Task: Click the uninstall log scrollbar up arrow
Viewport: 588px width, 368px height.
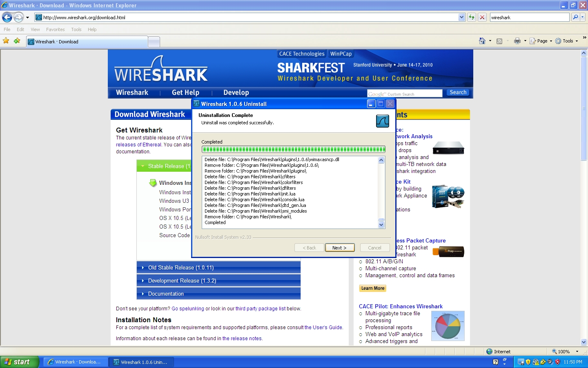Action: (x=381, y=160)
